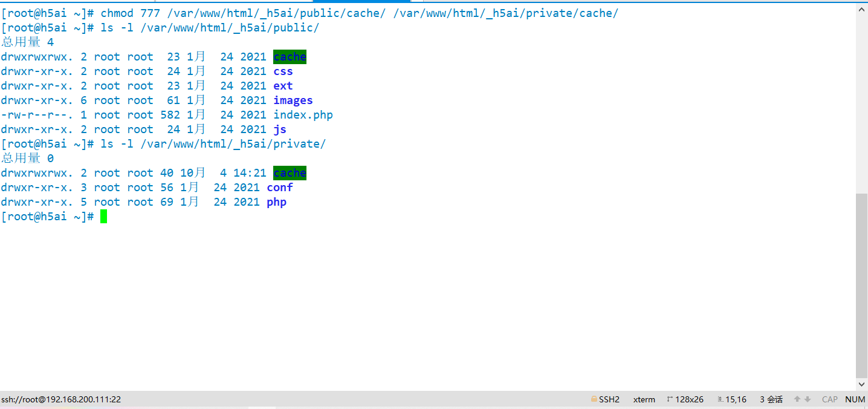The image size is (868, 409).
Task: Click the highlighted cache entry under private listing
Action: point(290,173)
